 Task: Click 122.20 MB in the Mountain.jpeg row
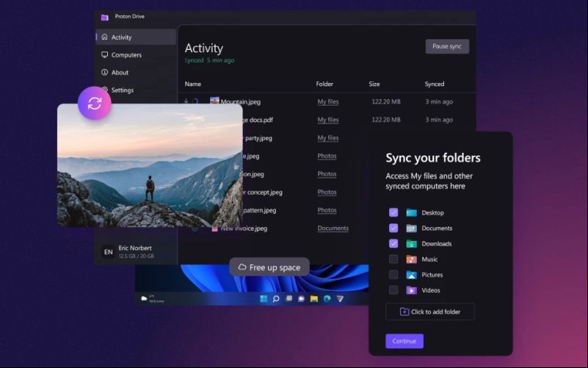tap(386, 101)
